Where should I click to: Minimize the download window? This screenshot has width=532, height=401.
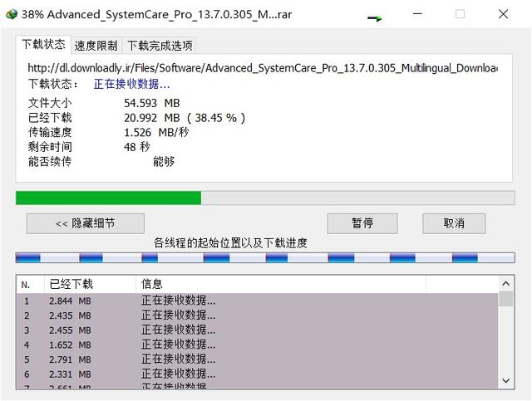pyautogui.click(x=417, y=14)
